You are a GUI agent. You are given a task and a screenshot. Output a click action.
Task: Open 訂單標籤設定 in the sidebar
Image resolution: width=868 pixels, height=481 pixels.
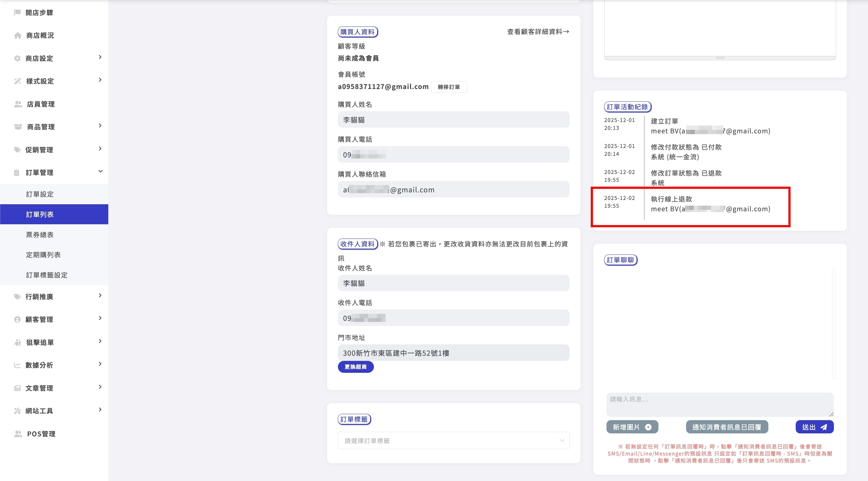coord(54,275)
